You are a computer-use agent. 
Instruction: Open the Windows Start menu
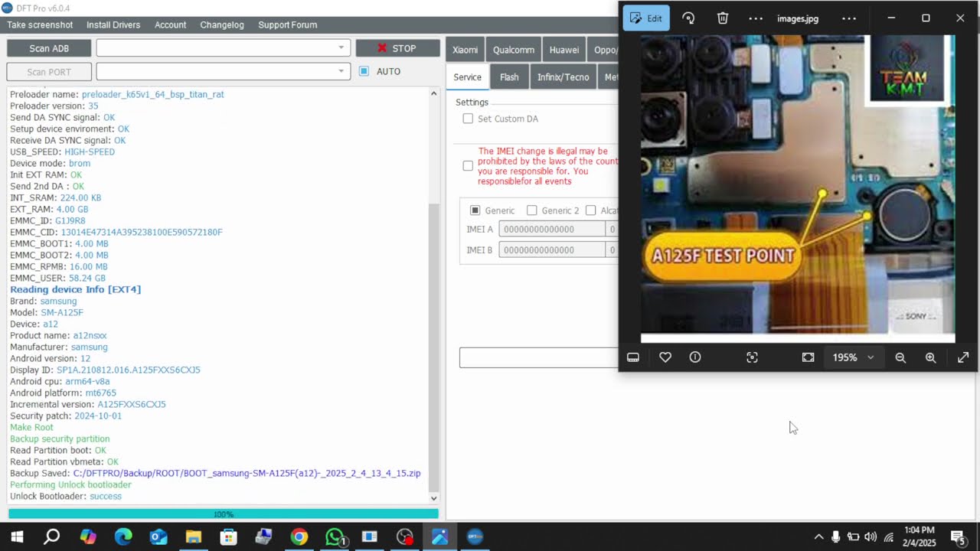(17, 536)
